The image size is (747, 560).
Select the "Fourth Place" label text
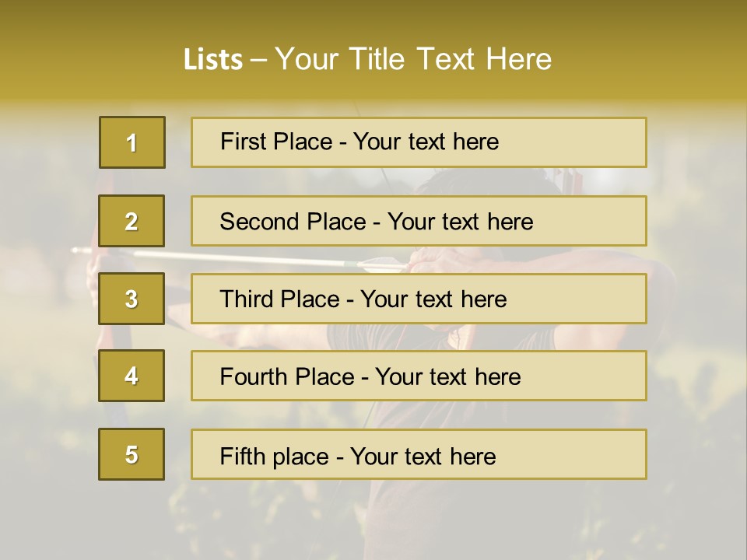[286, 377]
